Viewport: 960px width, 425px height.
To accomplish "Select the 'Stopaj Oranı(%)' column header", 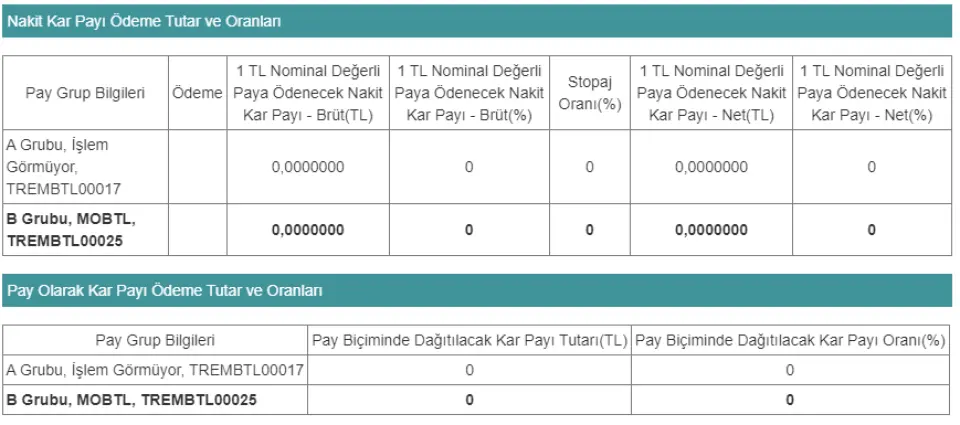I will (589, 93).
